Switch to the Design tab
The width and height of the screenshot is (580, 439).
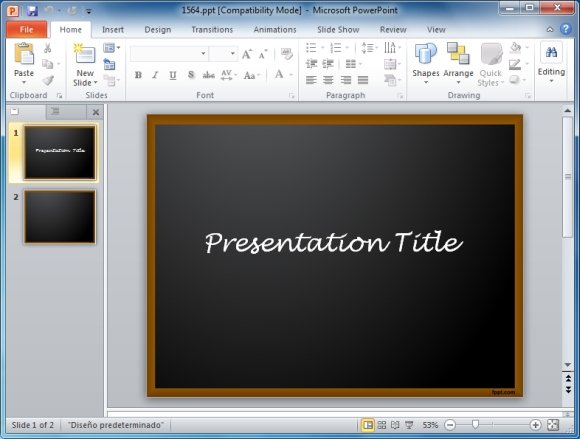[x=158, y=30]
